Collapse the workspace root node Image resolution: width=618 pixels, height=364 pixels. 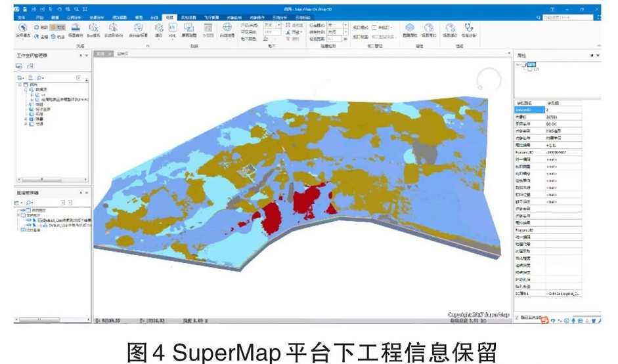coord(19,85)
